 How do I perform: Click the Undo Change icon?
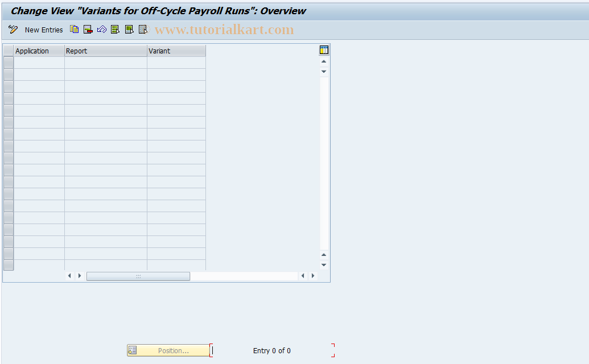click(102, 30)
